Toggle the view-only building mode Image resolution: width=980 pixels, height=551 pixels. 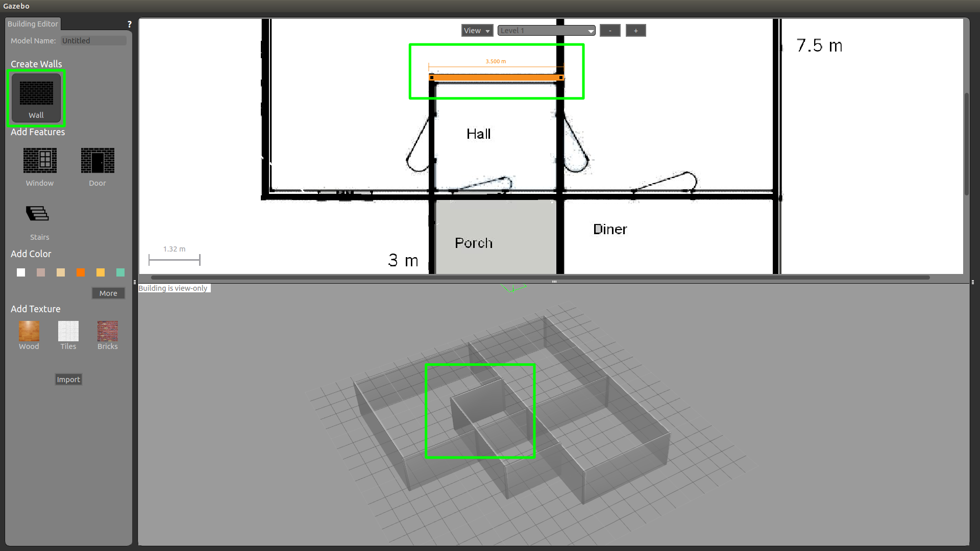click(174, 287)
